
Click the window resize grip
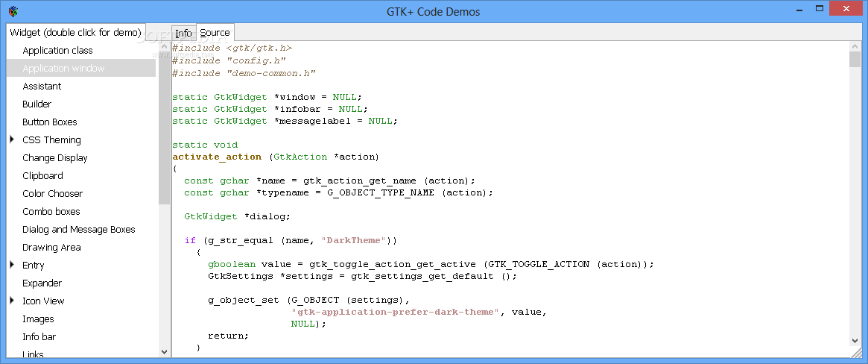[856, 351]
